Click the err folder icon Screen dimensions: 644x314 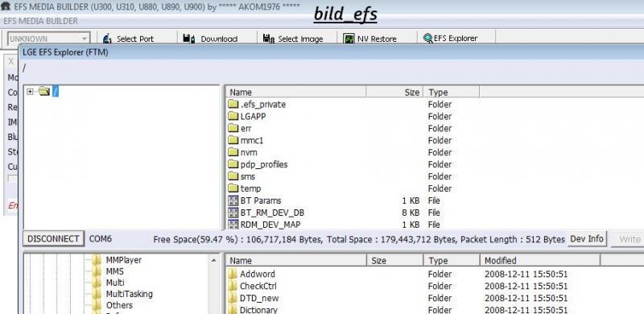coord(233,128)
